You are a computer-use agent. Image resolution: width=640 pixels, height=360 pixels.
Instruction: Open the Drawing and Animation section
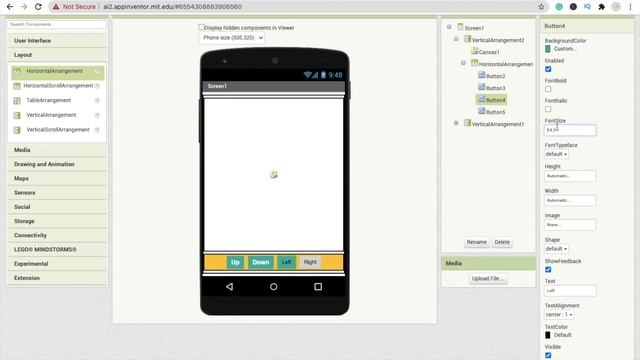click(x=57, y=164)
